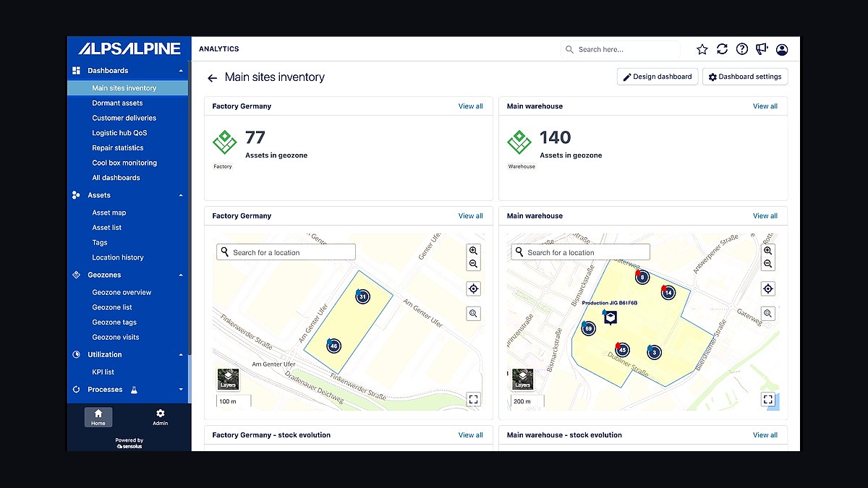
Task: Center location on Main warehouse map
Action: pyautogui.click(x=768, y=289)
